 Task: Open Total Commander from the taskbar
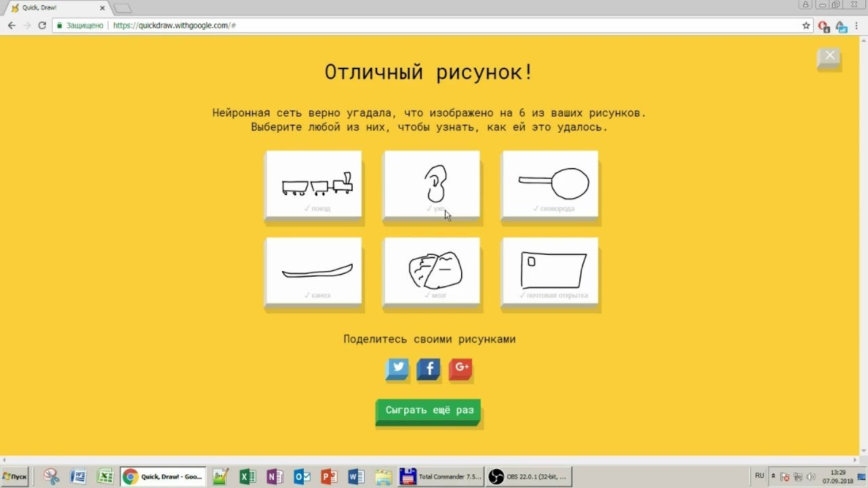441,476
